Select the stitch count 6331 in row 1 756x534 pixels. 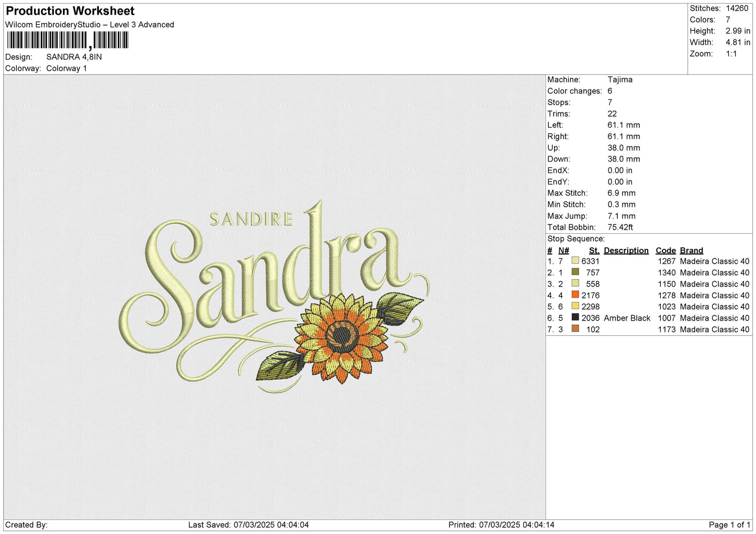pyautogui.click(x=590, y=261)
